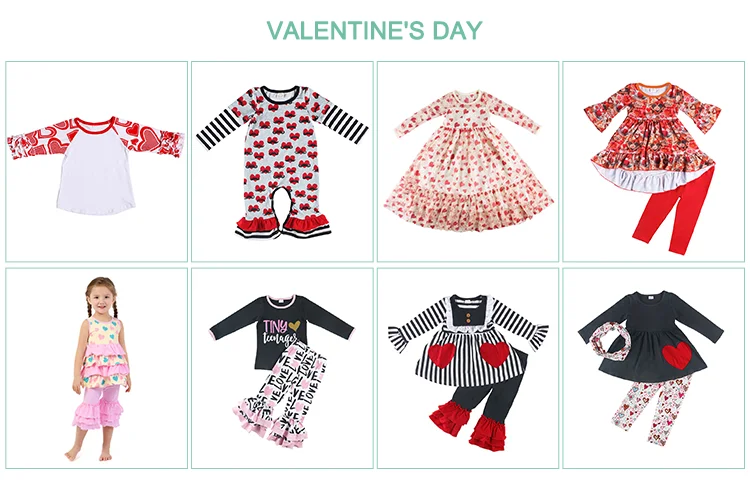This screenshot has width=750, height=482.
Task: Click the heart-print leggings under black dress
Action: coord(653,409)
